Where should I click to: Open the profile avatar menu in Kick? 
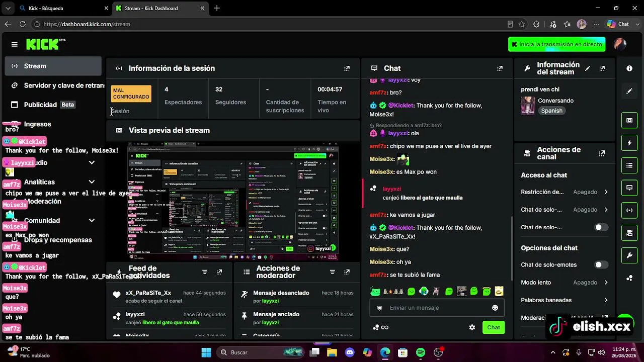tap(620, 44)
